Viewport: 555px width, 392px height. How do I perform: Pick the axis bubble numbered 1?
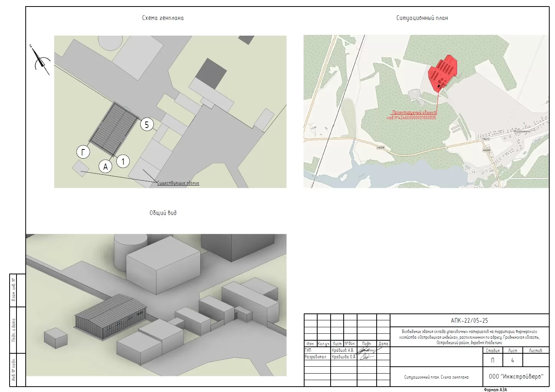[x=123, y=161]
